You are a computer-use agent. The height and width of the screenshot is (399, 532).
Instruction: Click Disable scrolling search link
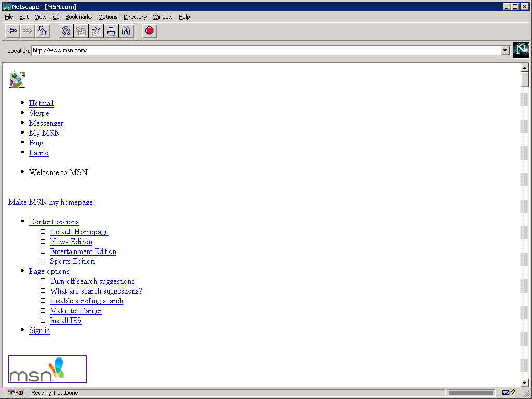(x=87, y=301)
